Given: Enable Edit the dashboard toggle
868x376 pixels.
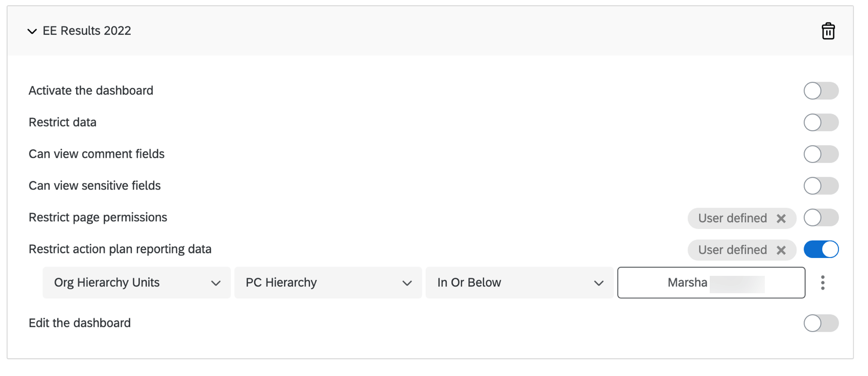Looking at the screenshot, I should pyautogui.click(x=821, y=323).
